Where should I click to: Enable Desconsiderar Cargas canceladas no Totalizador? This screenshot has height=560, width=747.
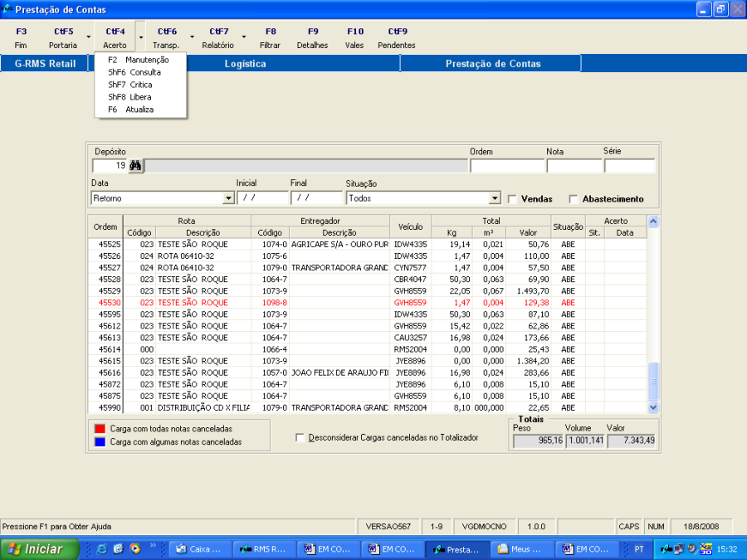pyautogui.click(x=300, y=437)
